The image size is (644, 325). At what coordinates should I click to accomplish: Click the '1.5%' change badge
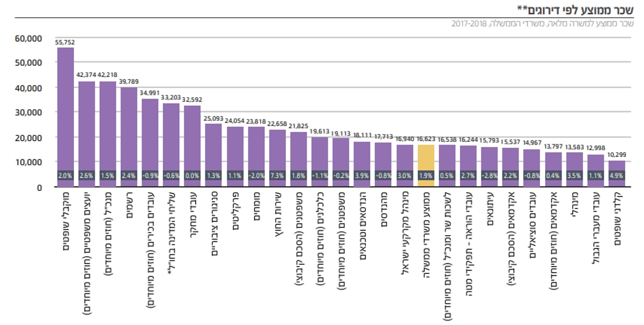click(108, 175)
